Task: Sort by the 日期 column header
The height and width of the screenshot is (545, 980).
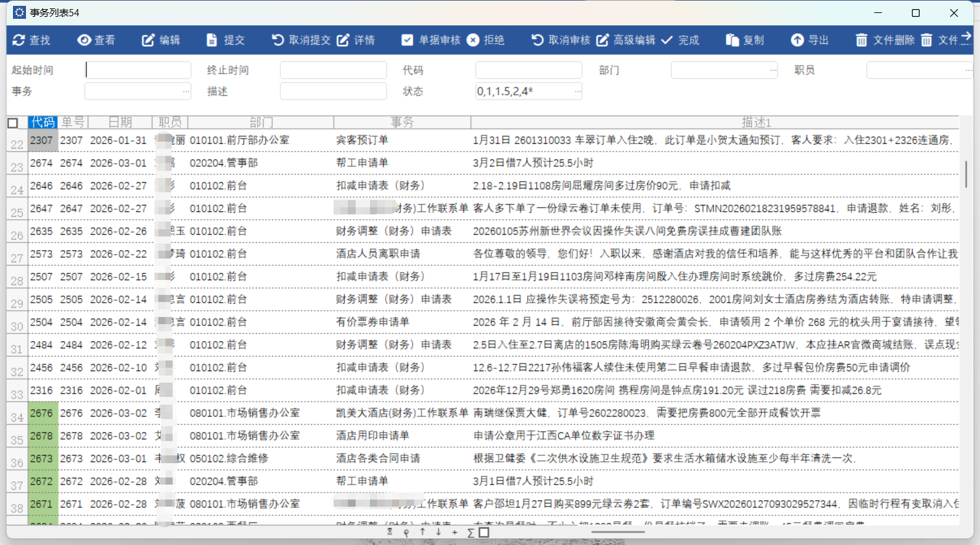Action: pyautogui.click(x=120, y=122)
